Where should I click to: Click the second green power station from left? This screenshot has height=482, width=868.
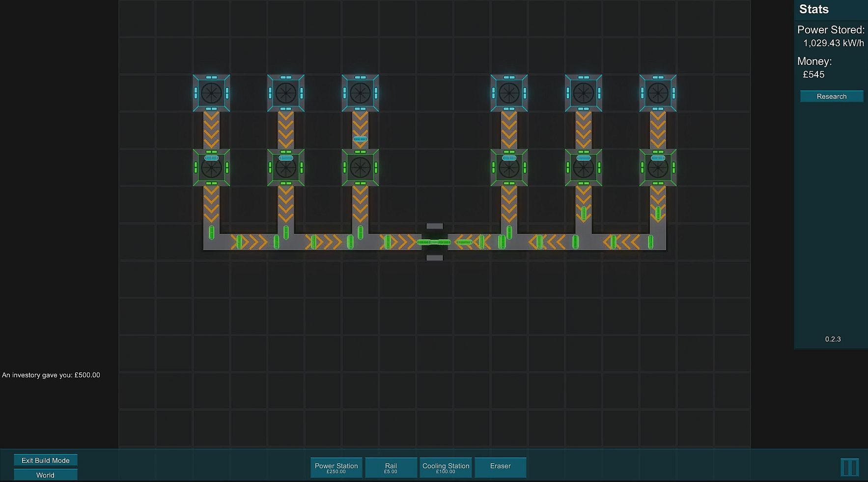click(285, 168)
